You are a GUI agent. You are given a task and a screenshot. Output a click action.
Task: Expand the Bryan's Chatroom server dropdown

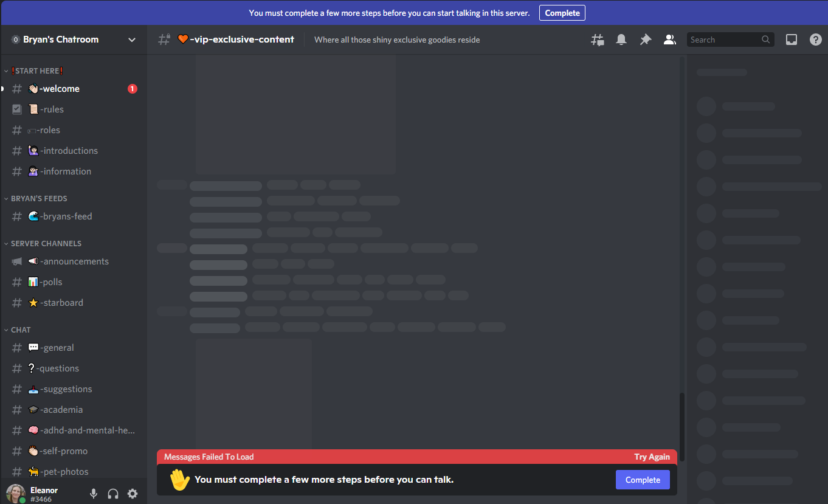point(131,40)
